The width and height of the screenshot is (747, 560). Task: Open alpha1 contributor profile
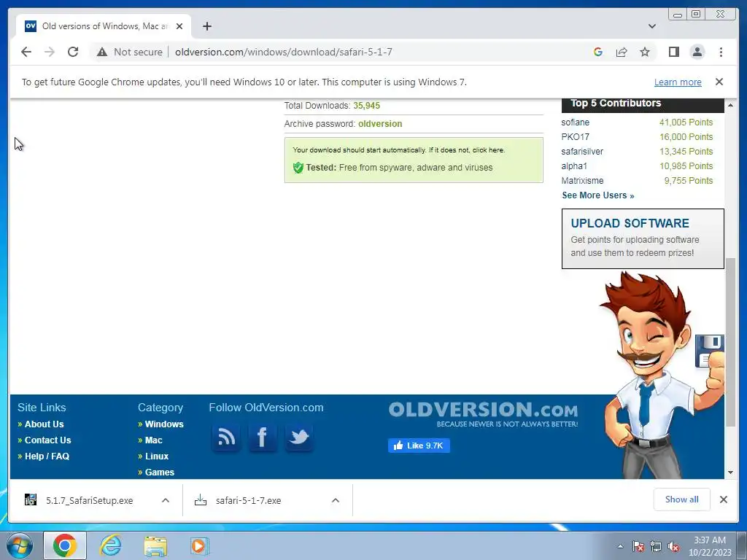[x=574, y=166]
